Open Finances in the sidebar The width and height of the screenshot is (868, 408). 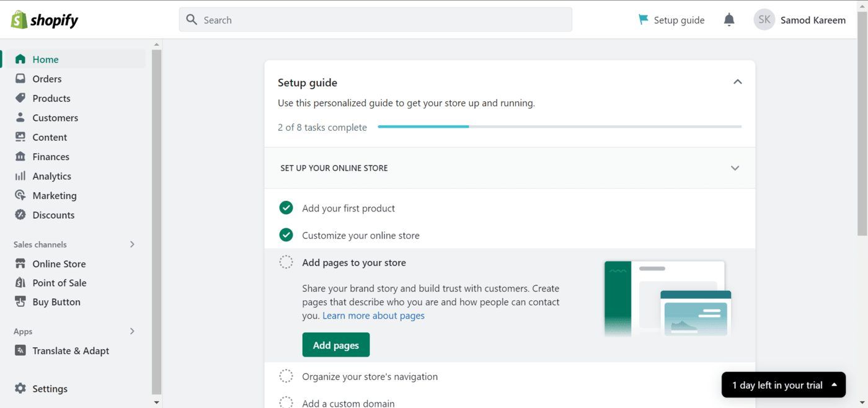pyautogui.click(x=51, y=157)
